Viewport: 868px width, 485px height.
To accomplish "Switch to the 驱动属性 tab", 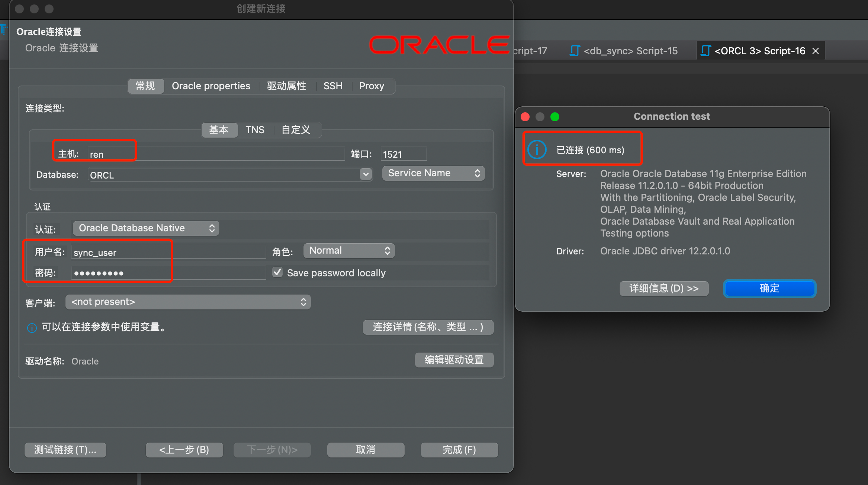I will coord(286,86).
